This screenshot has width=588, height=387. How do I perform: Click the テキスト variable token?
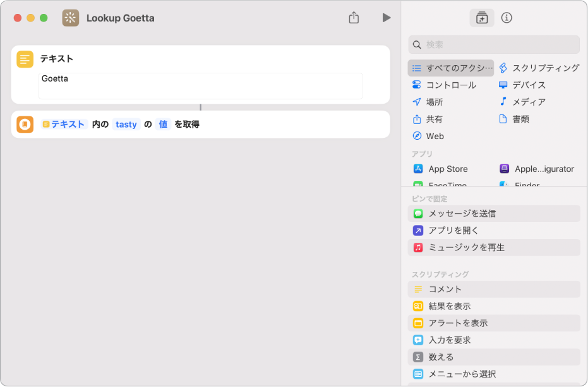coord(64,124)
